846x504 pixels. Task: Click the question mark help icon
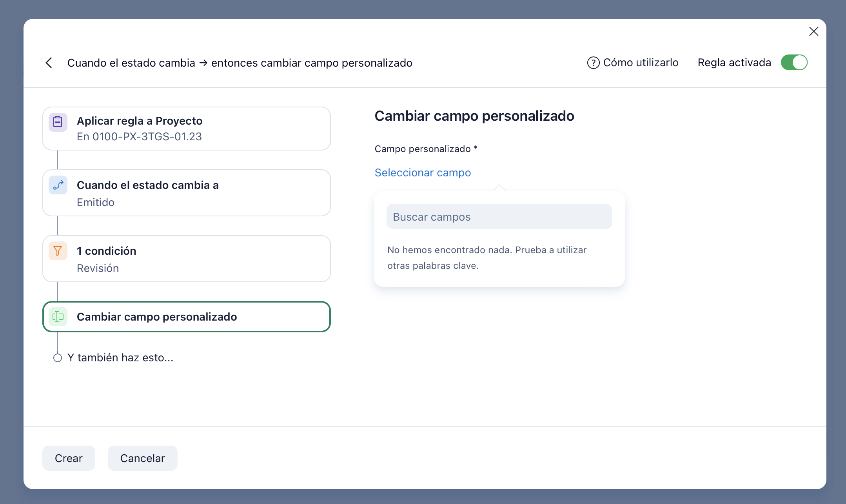[593, 63]
